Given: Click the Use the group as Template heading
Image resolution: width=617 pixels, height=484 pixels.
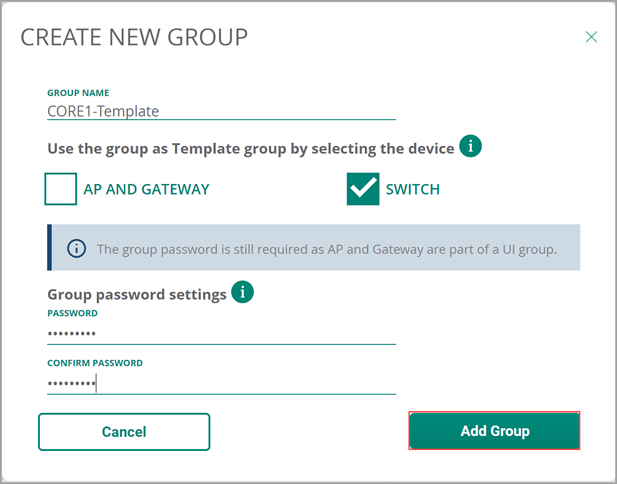Looking at the screenshot, I should point(251,149).
